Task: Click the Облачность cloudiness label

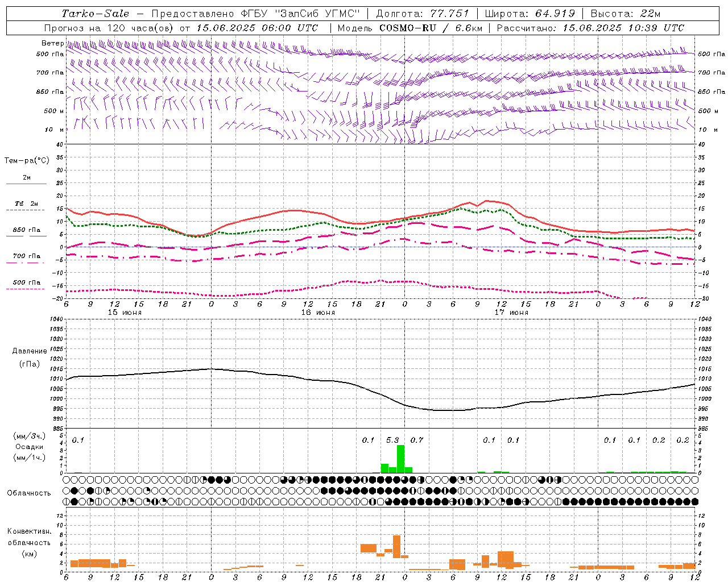Action: coord(29,493)
